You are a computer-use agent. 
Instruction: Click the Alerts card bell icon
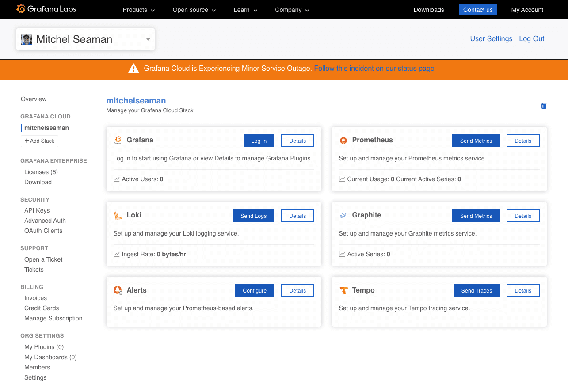point(118,290)
